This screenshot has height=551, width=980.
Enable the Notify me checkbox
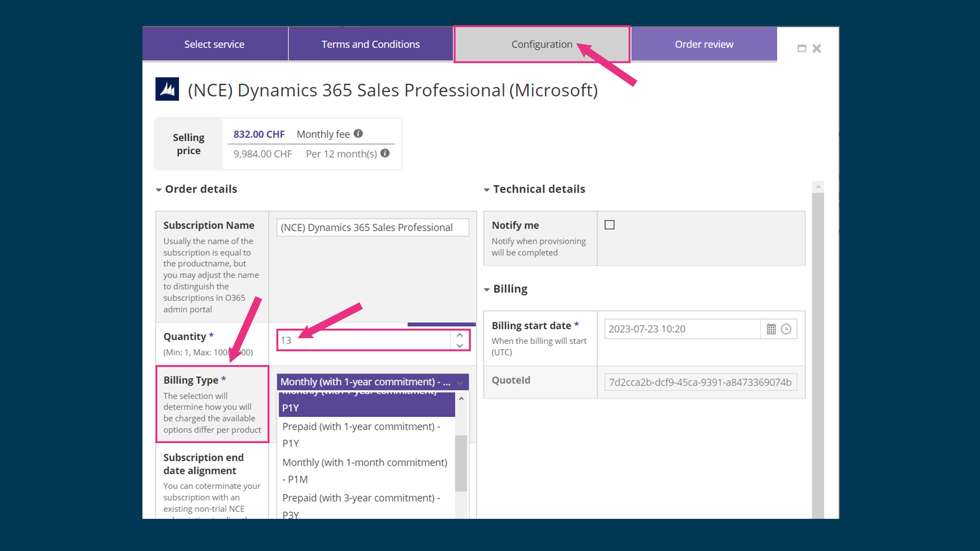pyautogui.click(x=609, y=225)
